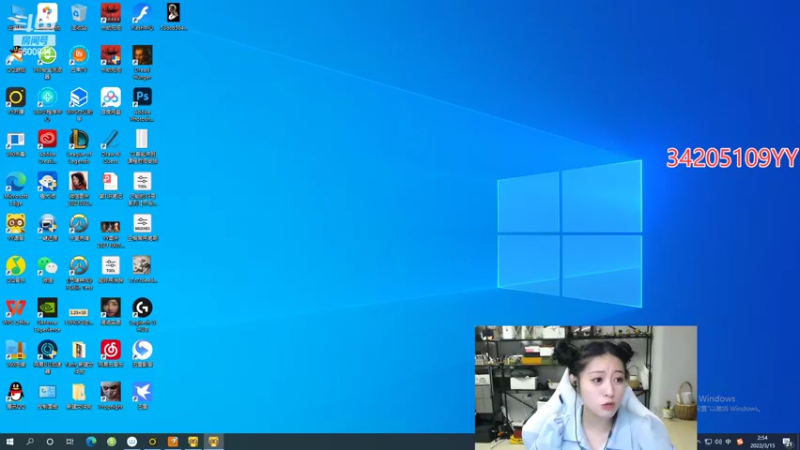Select the NetEase UU accelerator shortcut
Image resolution: width=800 pixels, height=450 pixels.
click(x=47, y=357)
